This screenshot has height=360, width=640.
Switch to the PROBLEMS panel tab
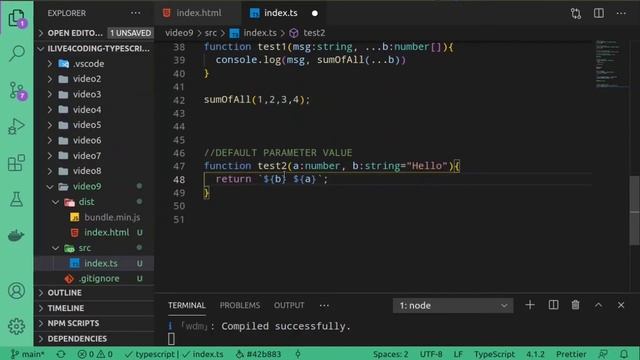point(240,305)
